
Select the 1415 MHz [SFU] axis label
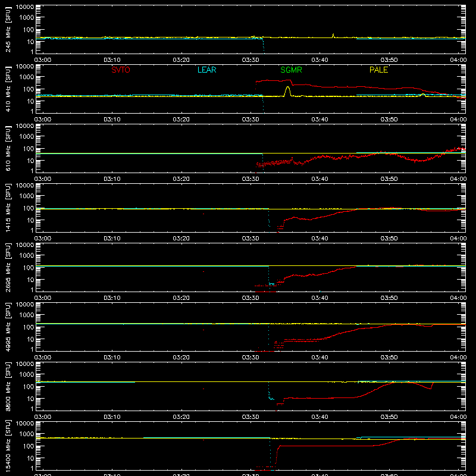click(8, 208)
